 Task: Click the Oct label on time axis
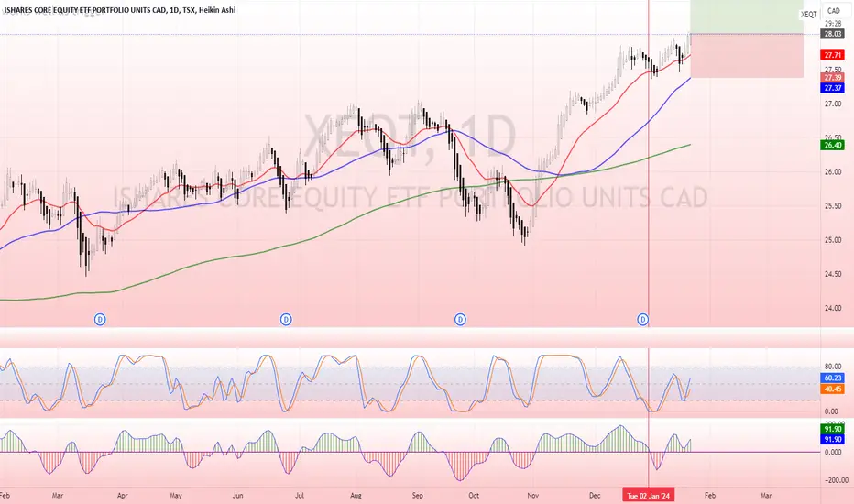point(474,495)
